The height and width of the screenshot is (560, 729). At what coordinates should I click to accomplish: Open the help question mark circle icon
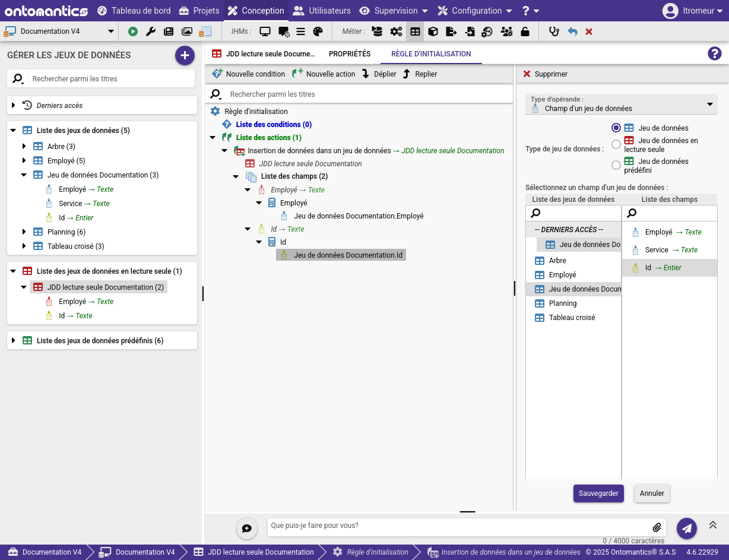[x=715, y=53]
